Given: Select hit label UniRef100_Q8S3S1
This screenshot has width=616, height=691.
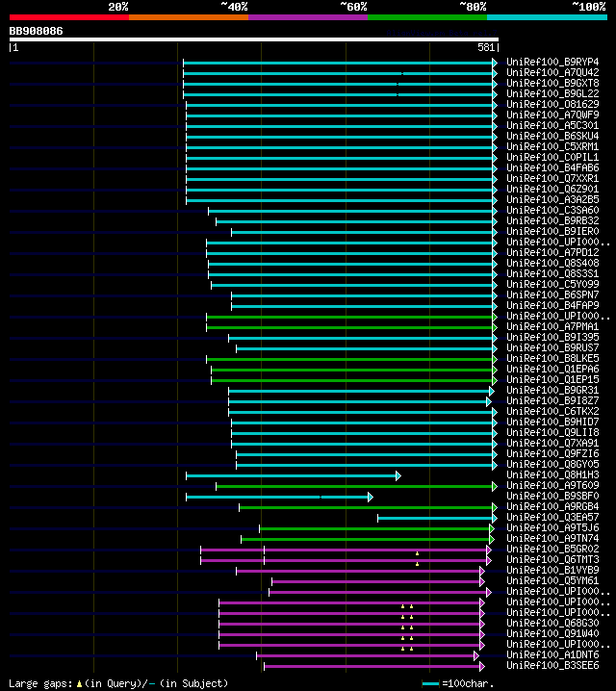Looking at the screenshot, I should pyautogui.click(x=552, y=273).
